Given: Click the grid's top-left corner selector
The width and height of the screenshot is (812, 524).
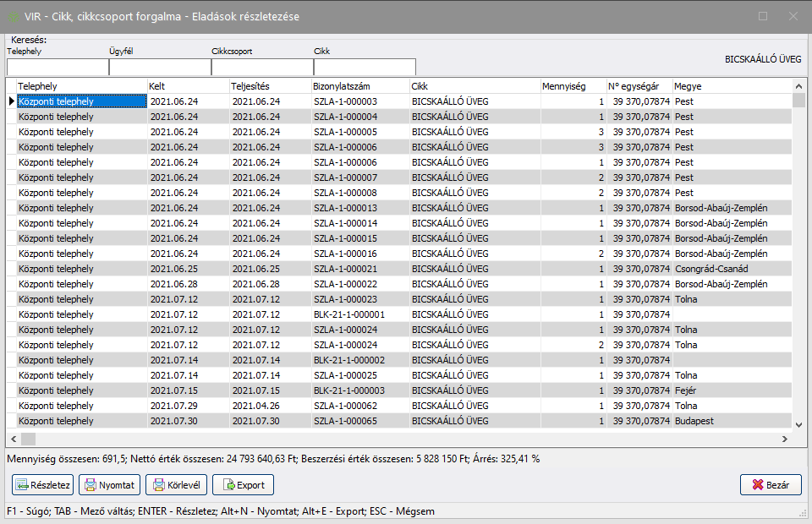Looking at the screenshot, I should coord(11,86).
